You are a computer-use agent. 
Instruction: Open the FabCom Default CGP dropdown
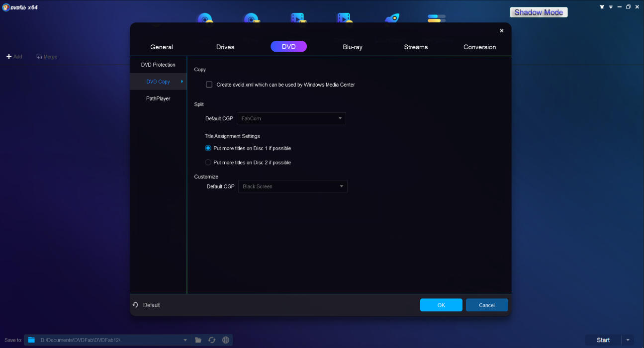[291, 118]
